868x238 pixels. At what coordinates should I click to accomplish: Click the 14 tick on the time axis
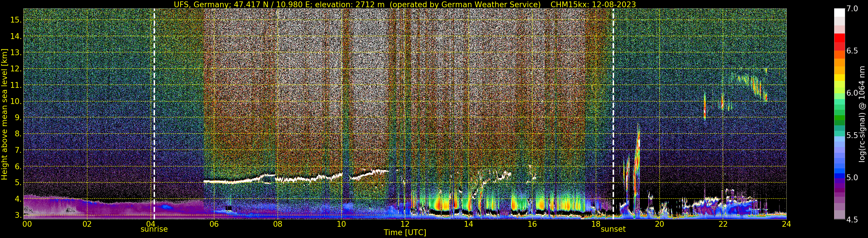[x=468, y=224]
